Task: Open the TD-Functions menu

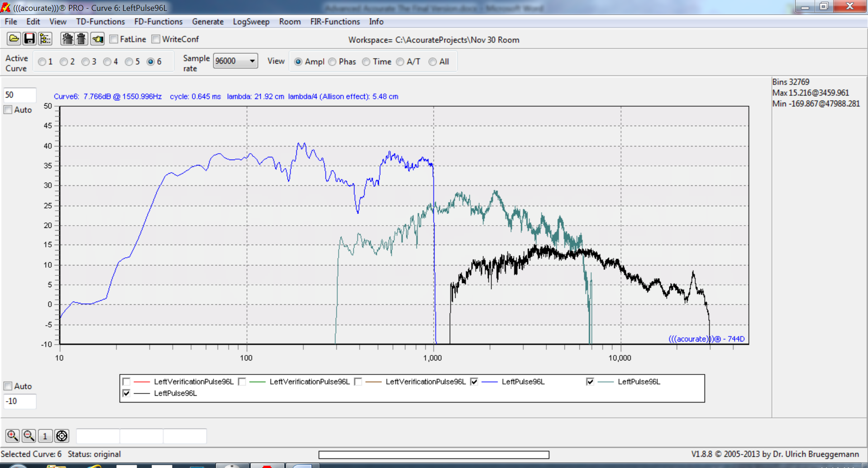Action: [100, 22]
